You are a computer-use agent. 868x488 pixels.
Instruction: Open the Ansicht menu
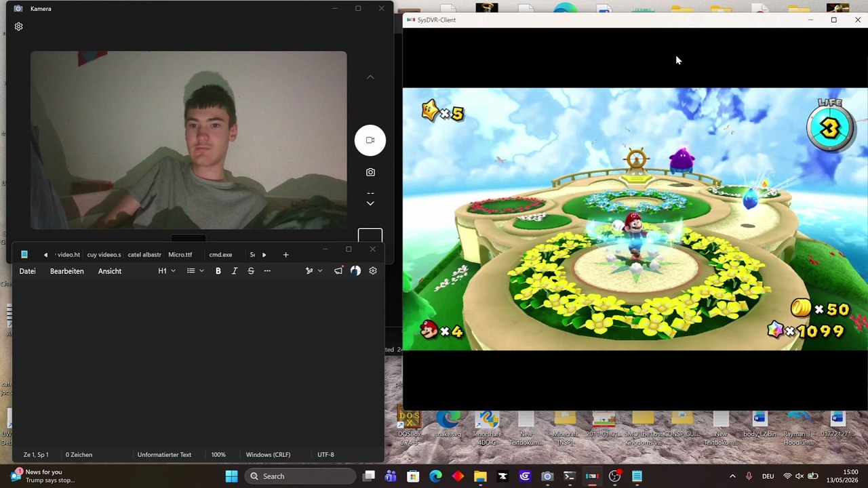click(x=110, y=271)
